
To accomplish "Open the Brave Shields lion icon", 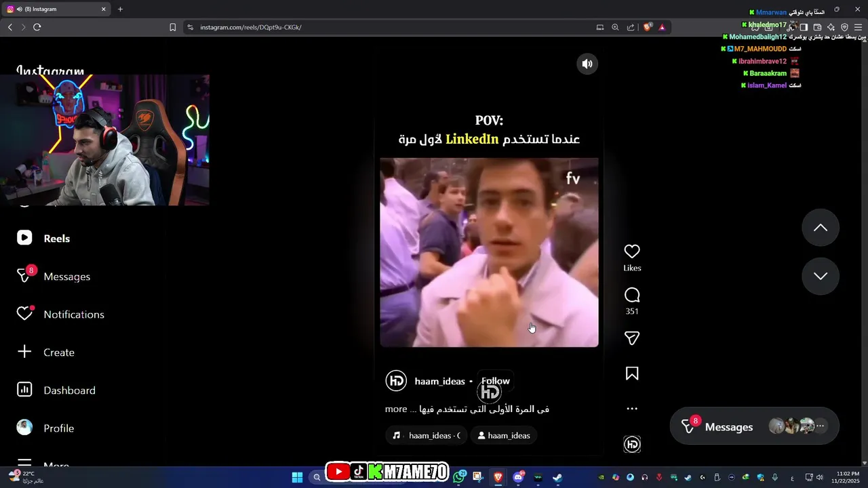I will coord(648,27).
